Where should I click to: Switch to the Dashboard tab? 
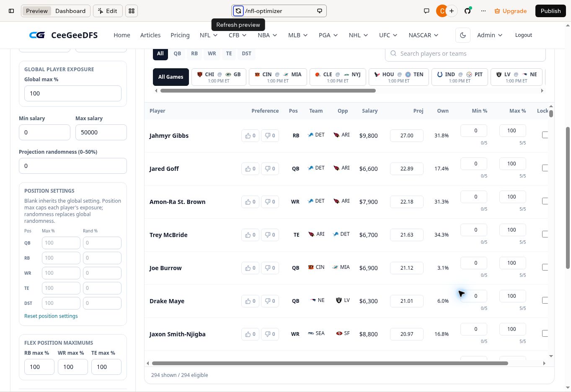[70, 11]
